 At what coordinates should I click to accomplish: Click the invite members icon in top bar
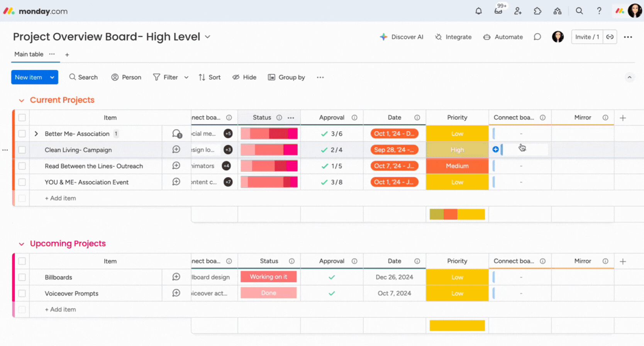point(518,11)
